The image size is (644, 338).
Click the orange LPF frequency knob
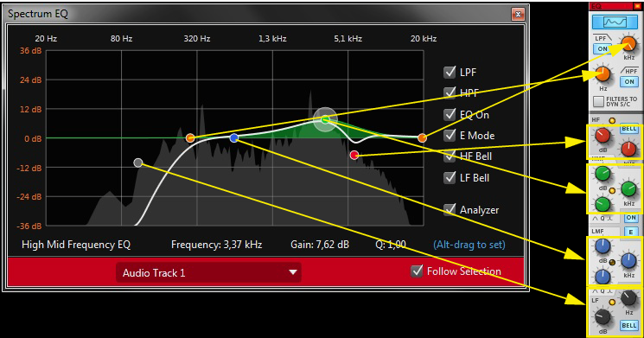click(x=628, y=43)
